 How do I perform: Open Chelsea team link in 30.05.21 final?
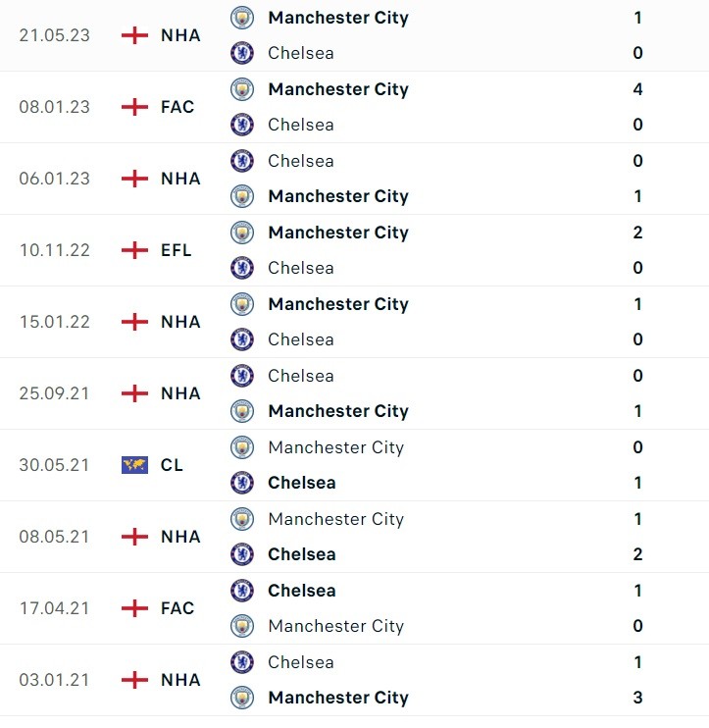pyautogui.click(x=301, y=483)
